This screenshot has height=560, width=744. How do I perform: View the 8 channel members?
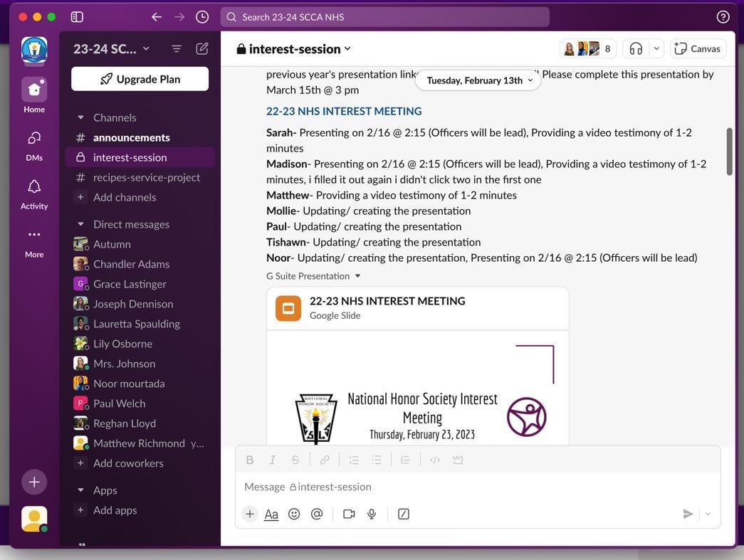(588, 49)
